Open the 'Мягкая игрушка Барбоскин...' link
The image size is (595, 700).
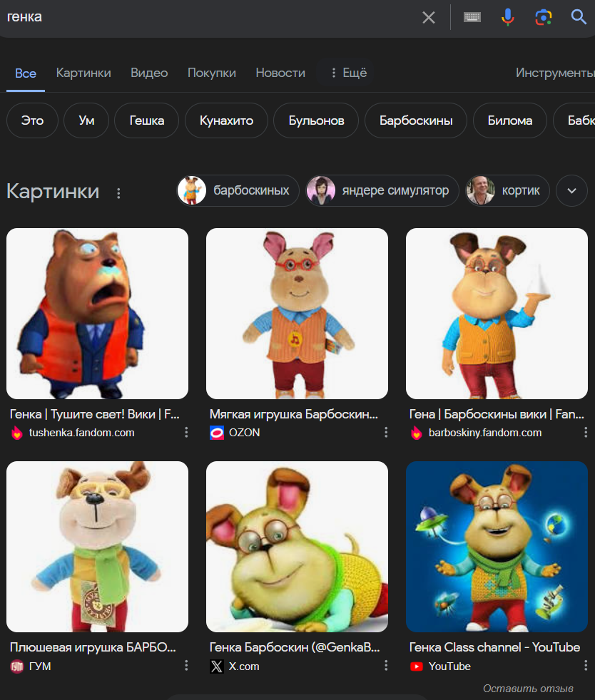[x=294, y=414]
